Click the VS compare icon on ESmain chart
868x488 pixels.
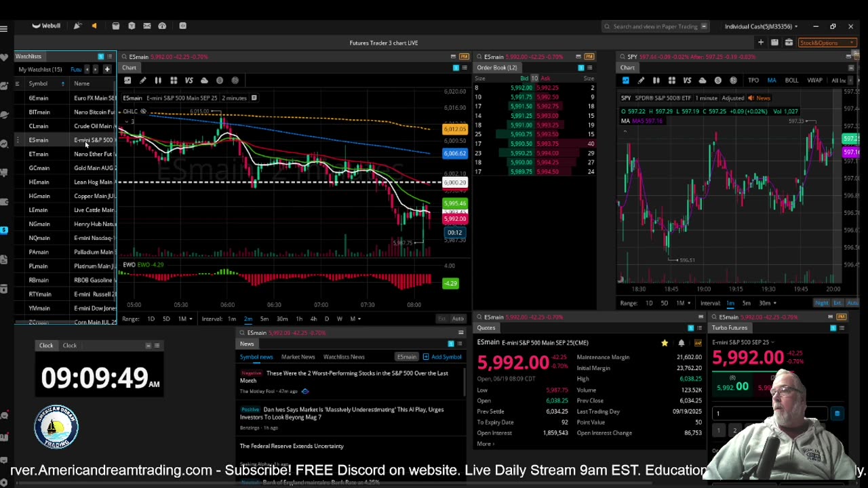189,81
